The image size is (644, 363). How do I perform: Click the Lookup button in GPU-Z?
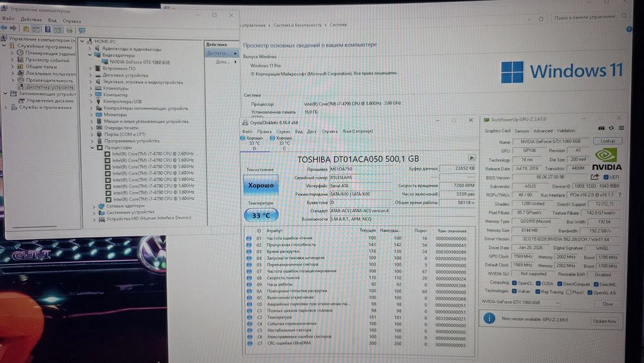click(607, 141)
